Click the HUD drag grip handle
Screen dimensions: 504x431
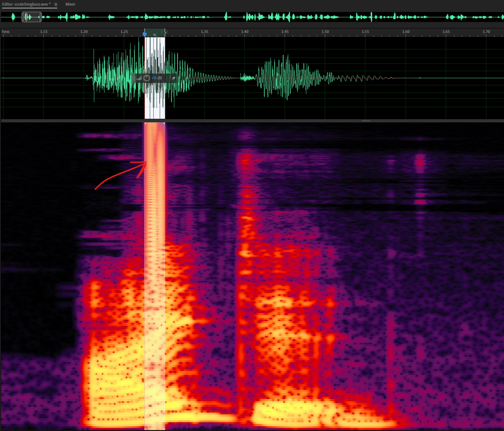pos(134,78)
